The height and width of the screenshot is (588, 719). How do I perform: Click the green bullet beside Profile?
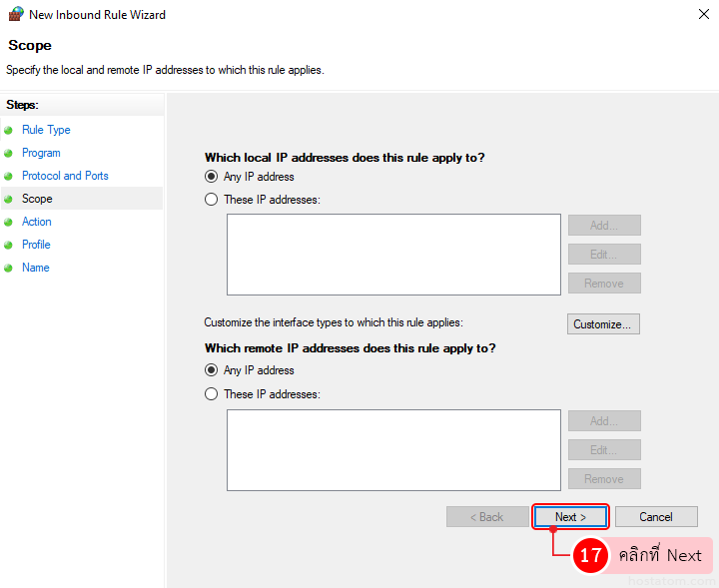(9, 245)
